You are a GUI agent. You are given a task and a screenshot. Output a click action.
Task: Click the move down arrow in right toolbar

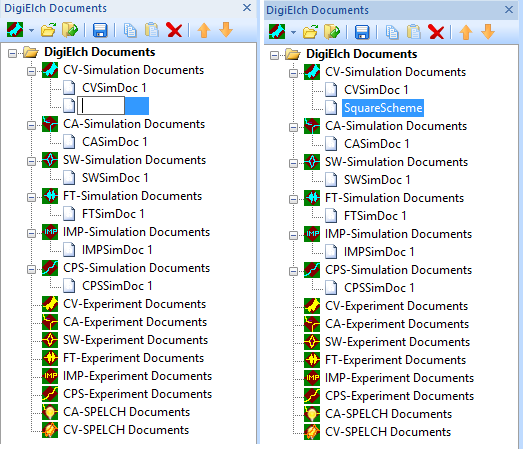coord(488,32)
